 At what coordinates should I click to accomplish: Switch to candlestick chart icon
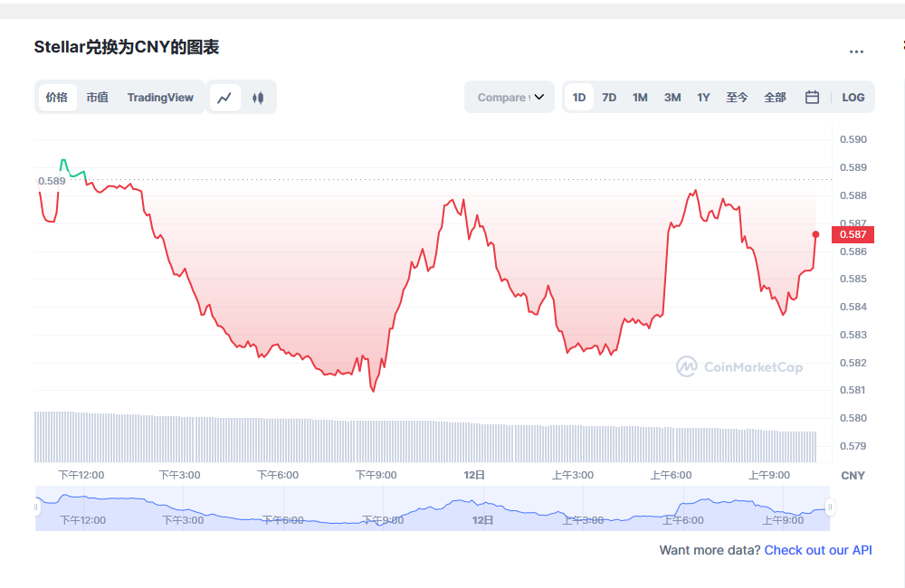coord(258,98)
